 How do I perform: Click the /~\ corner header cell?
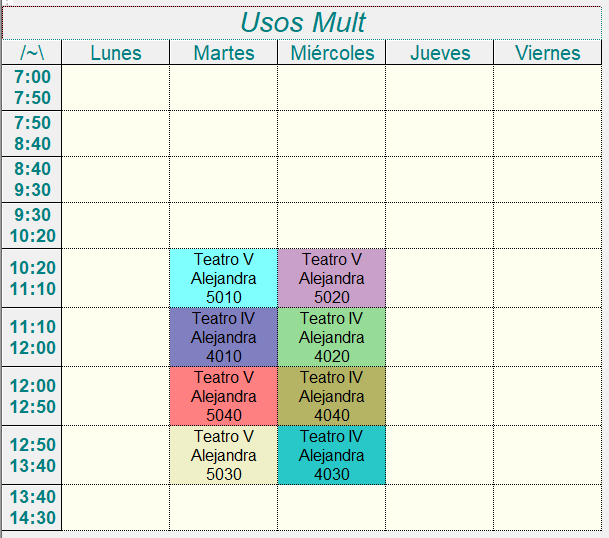[x=32, y=52]
